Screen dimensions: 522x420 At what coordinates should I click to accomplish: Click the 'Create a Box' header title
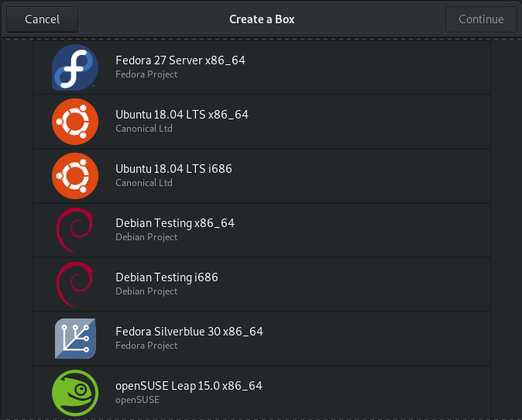262,19
